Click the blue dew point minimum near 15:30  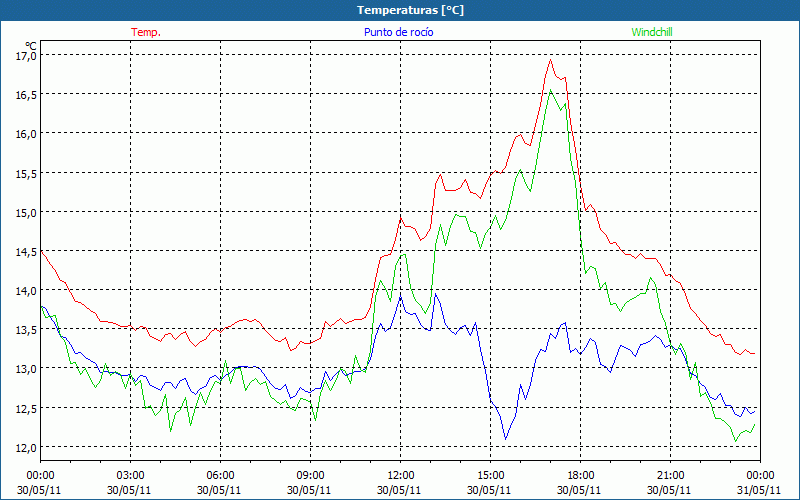(x=506, y=439)
